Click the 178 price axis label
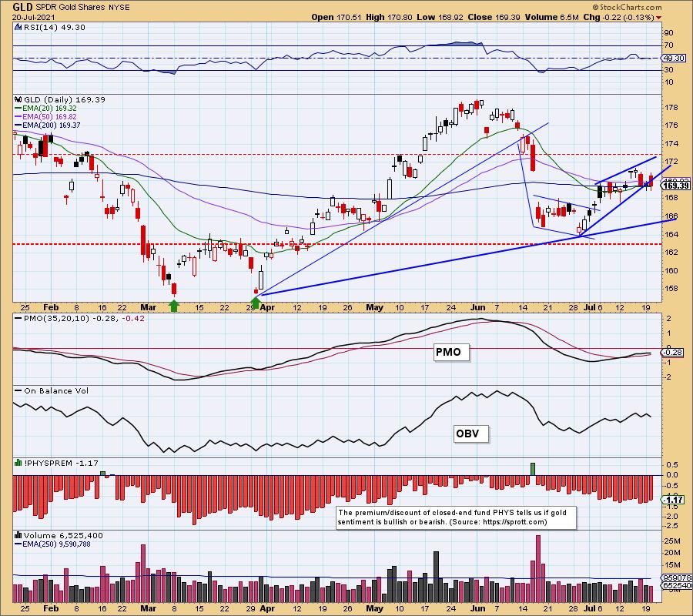 click(672, 108)
